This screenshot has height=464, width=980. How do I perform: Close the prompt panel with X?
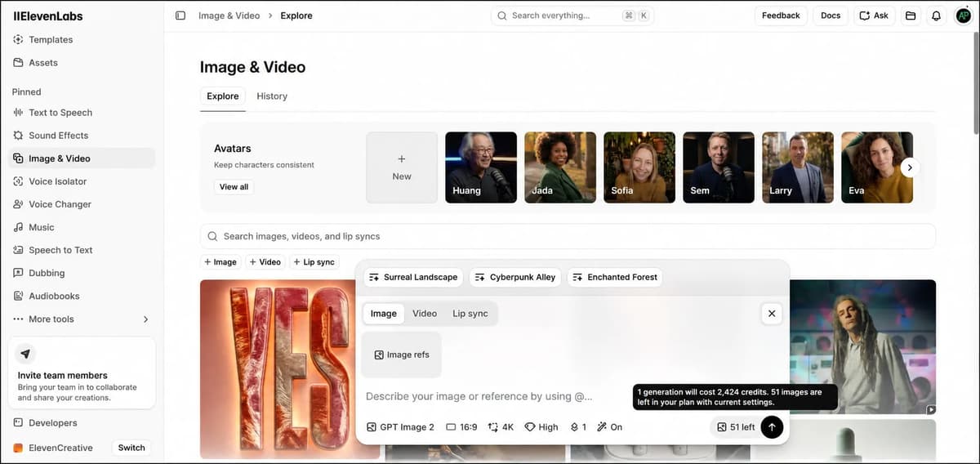772,314
